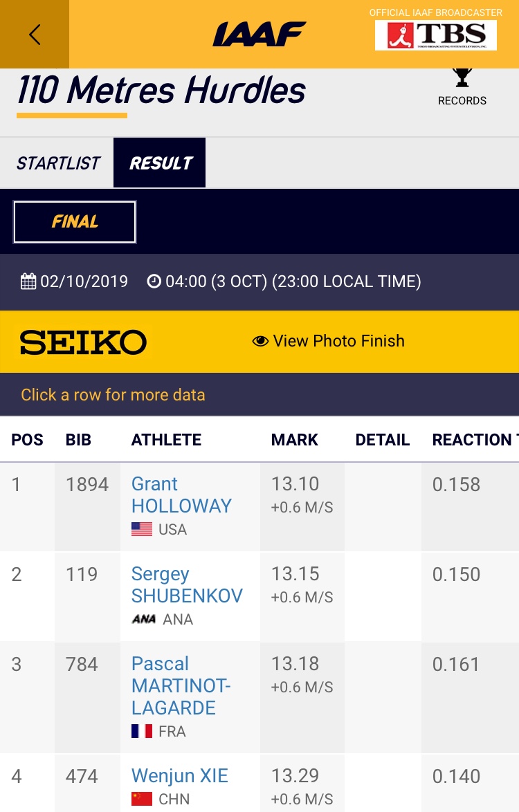The image size is (519, 812).
Task: Switch to the STARTLIST tab
Action: click(x=57, y=163)
